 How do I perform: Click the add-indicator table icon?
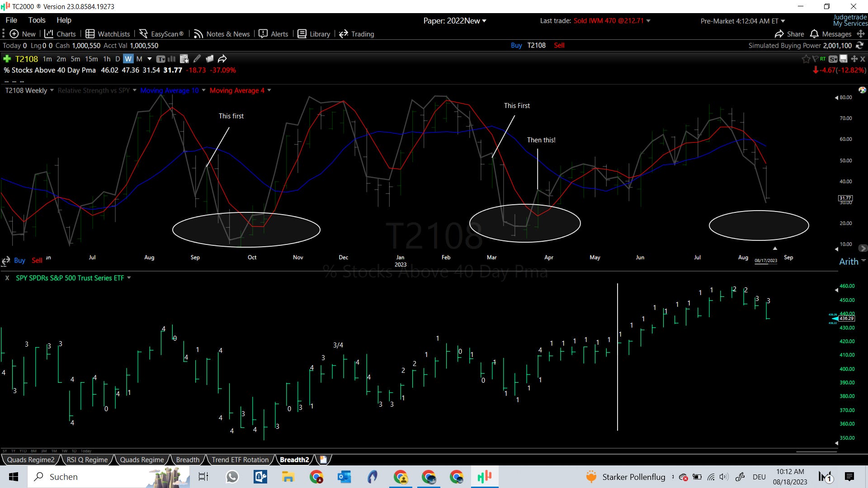point(184,59)
